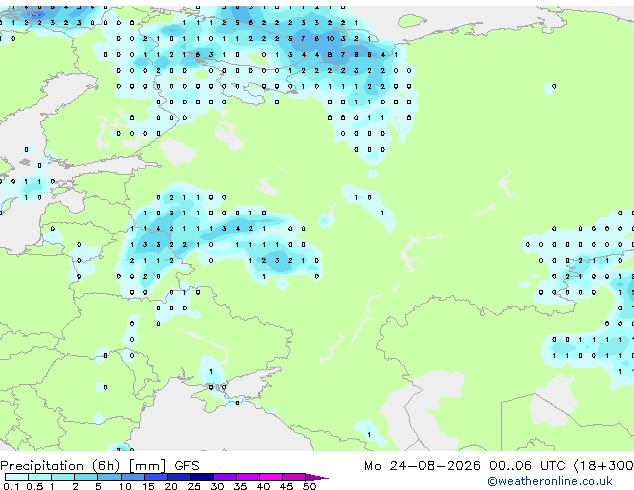Select the 0.5–1 mm legend color swatch
634x490 pixels.
click(x=40, y=477)
